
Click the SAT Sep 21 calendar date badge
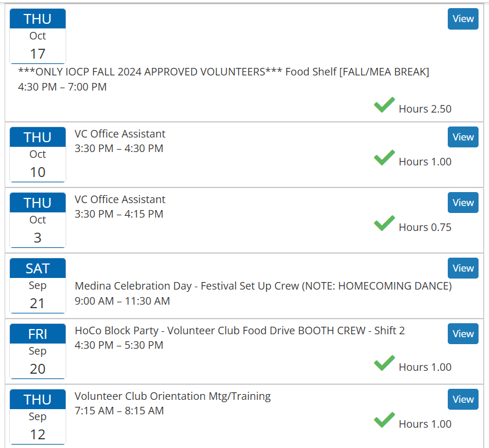pyautogui.click(x=38, y=286)
